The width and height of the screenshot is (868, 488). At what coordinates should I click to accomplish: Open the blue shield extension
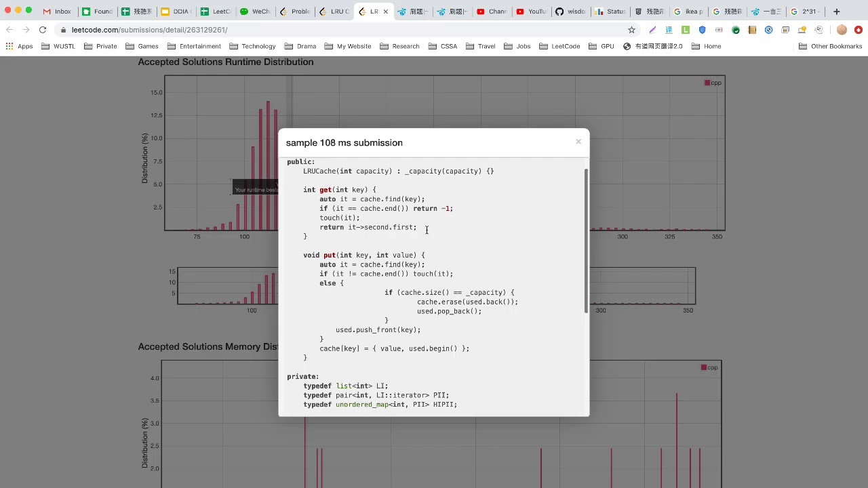702,30
